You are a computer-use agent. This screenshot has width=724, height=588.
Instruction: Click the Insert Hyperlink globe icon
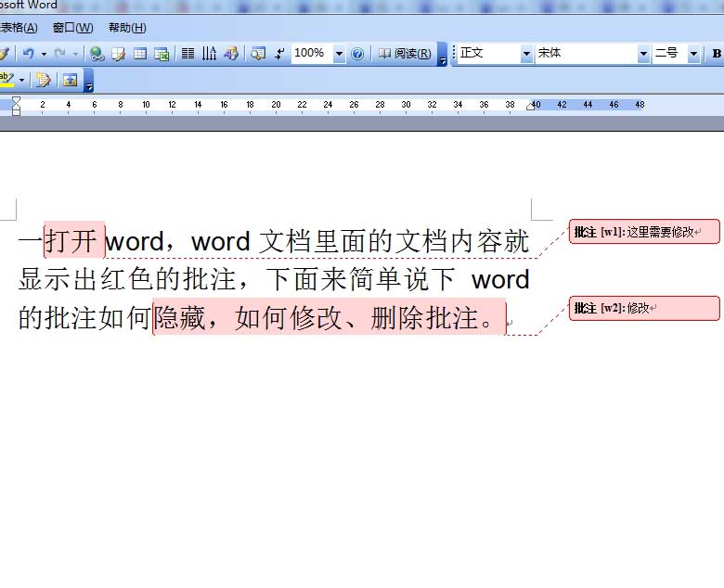point(97,54)
